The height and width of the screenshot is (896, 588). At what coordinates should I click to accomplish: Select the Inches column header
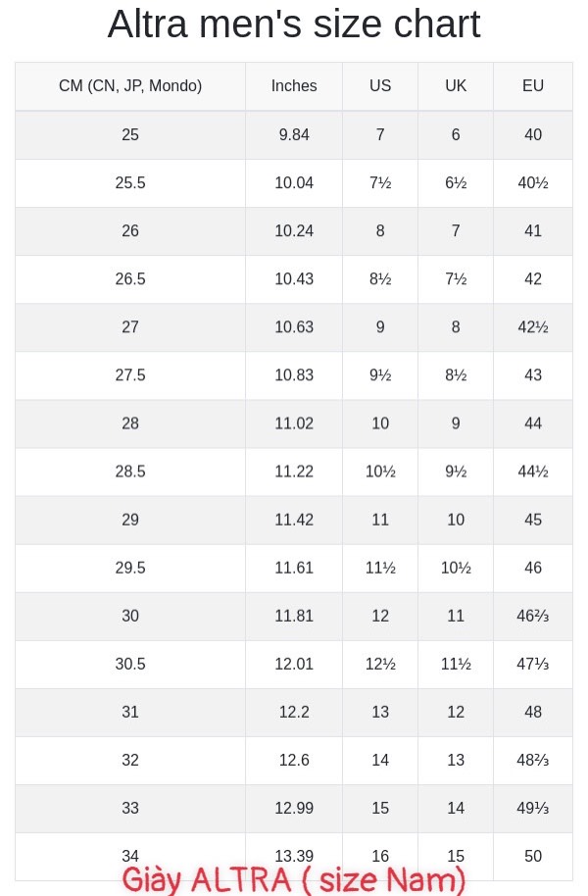pos(294,85)
